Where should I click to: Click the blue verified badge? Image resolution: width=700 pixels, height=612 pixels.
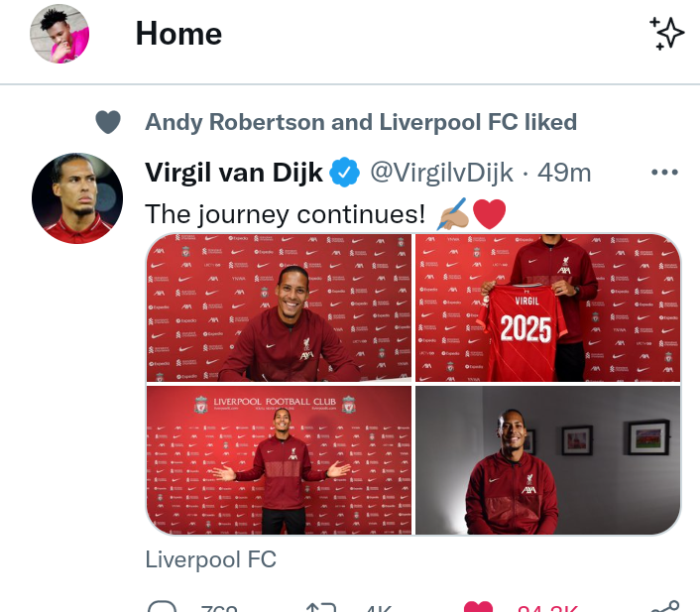(x=345, y=172)
